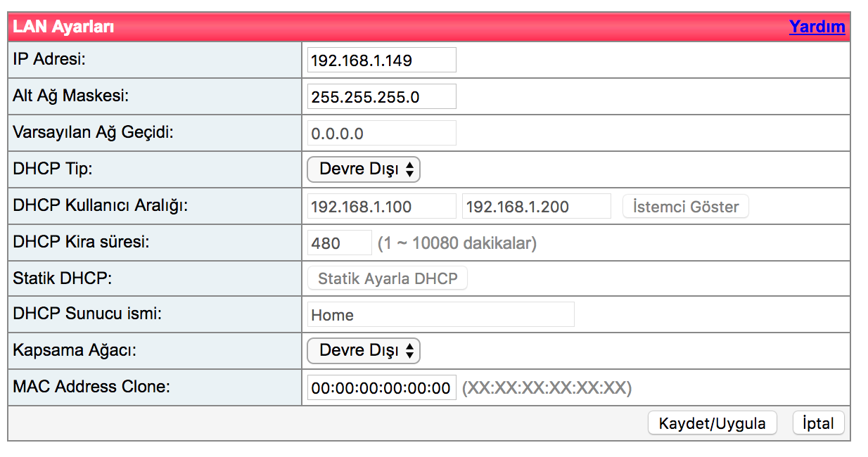Click the Varsayılan Ağ Geçidi field
Screen dimensions: 868x457
[x=381, y=134]
